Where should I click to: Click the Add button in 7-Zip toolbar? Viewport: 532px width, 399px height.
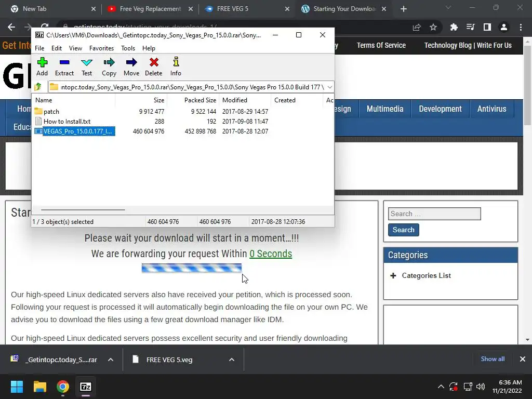pyautogui.click(x=42, y=67)
